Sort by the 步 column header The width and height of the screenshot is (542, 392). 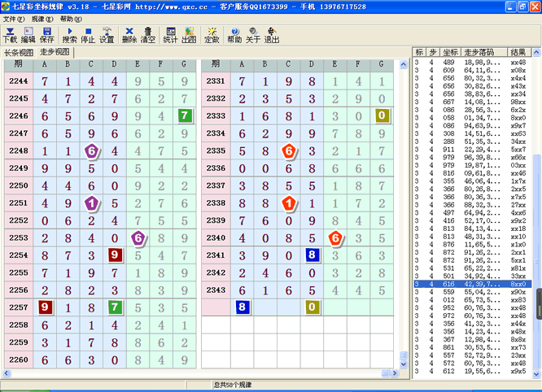point(433,52)
